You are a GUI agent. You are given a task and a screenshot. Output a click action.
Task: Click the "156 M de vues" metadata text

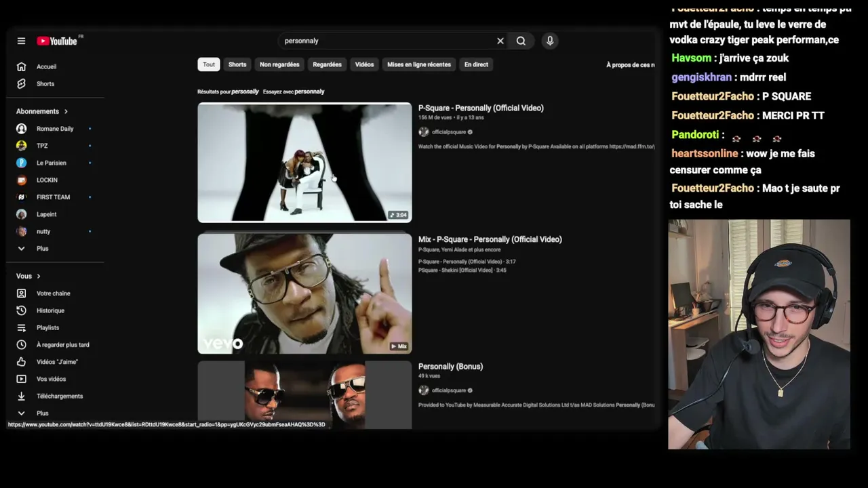(x=435, y=118)
